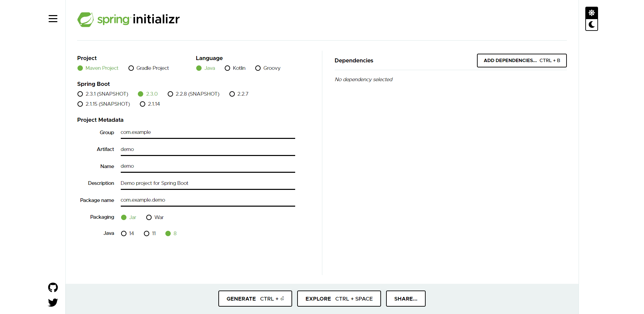This screenshot has width=644, height=314.
Task: Generate the project
Action: pos(255,299)
